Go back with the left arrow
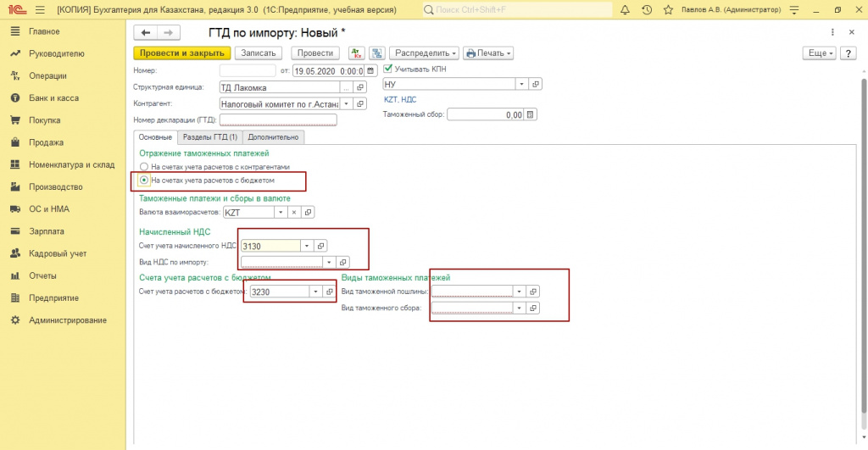This screenshot has width=868, height=450. [x=146, y=33]
